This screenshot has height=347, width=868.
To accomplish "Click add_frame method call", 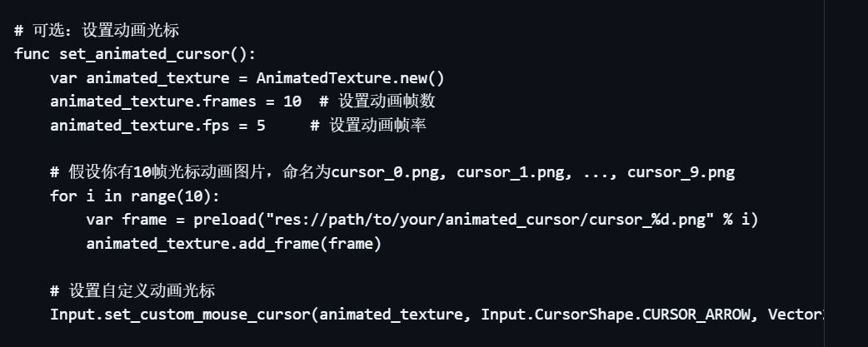I will coord(279,244).
